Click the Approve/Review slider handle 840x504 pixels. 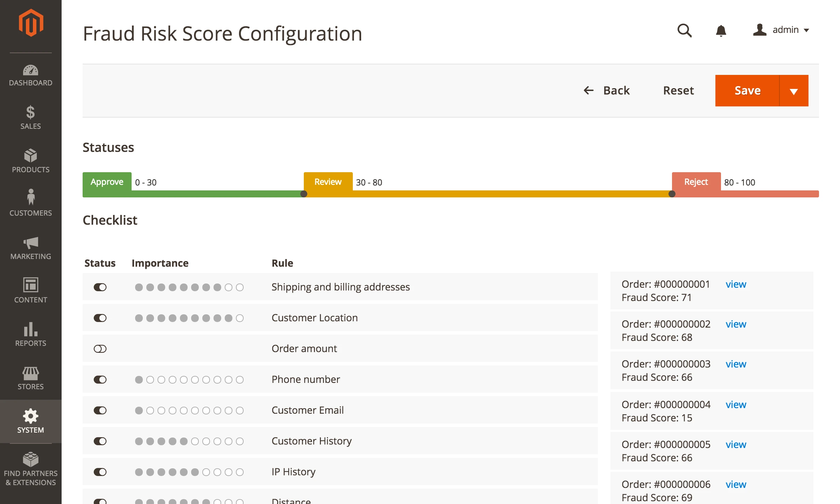tap(304, 194)
